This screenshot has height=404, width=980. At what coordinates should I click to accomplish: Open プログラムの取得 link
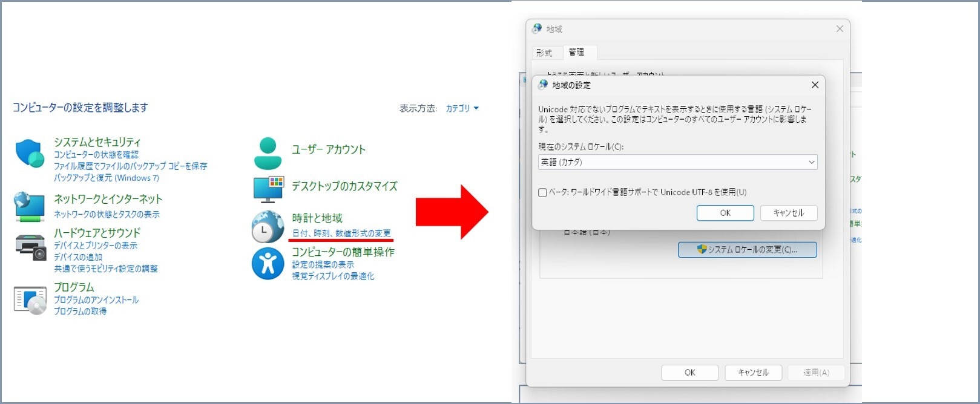click(80, 311)
